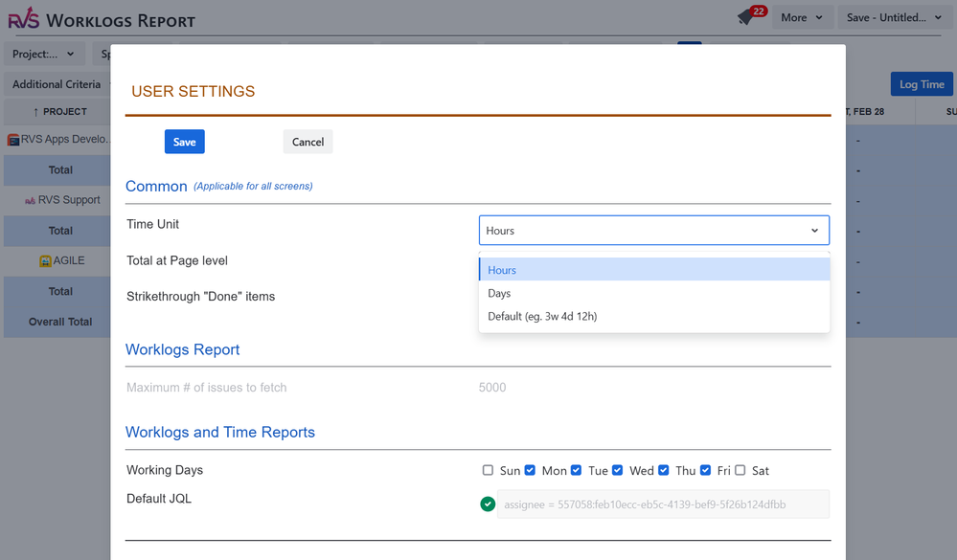This screenshot has height=560, width=957.
Task: Click the Total at Page level label
Action: (177, 260)
